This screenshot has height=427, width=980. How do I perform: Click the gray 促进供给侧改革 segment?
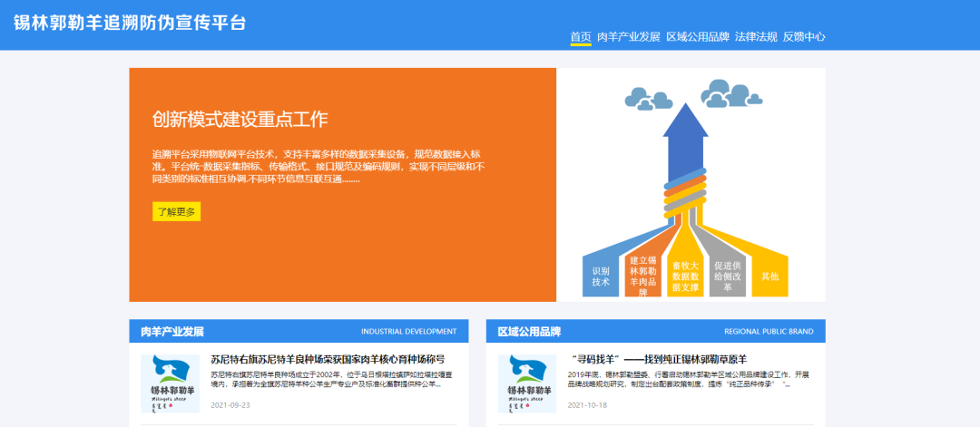tap(728, 276)
